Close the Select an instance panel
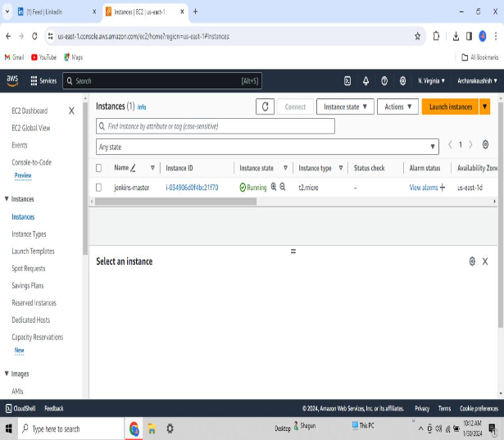The height and width of the screenshot is (440, 504). (x=485, y=261)
